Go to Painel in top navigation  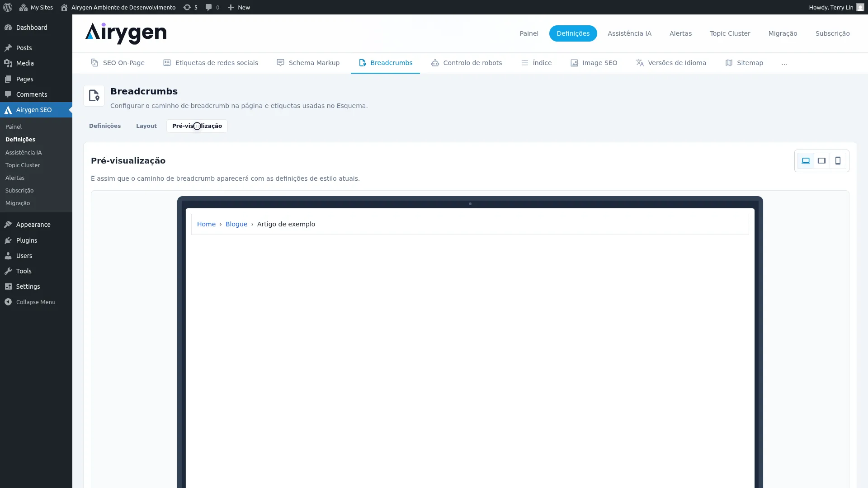tap(529, 33)
